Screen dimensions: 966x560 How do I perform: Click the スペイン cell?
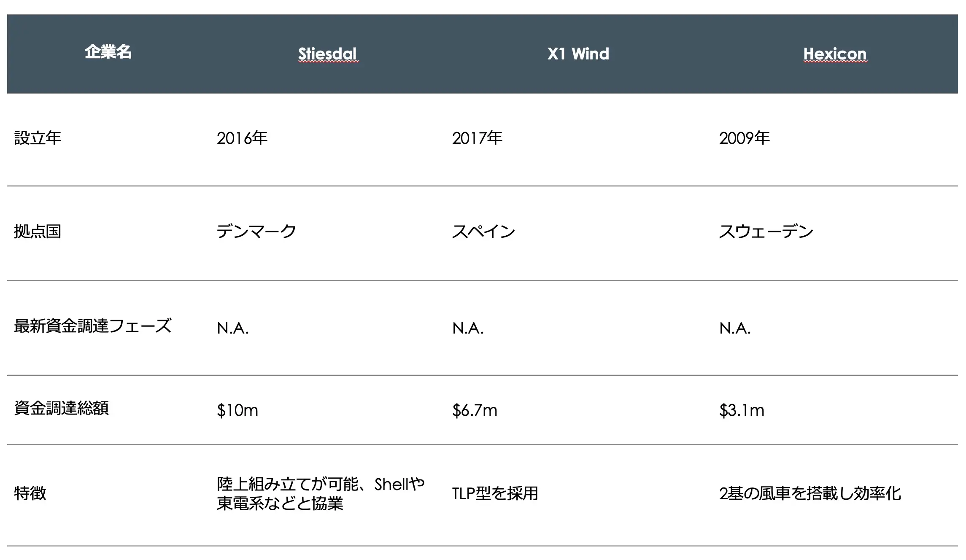coord(483,231)
